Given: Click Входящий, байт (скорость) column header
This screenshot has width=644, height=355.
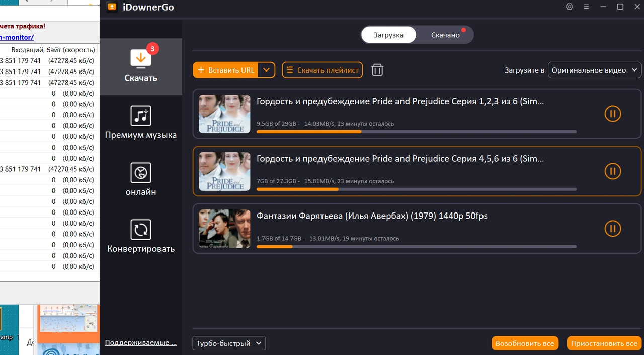Looking at the screenshot, I should [53, 50].
